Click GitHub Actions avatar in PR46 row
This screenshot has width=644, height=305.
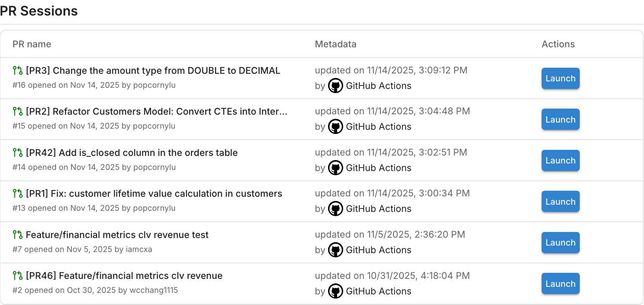pyautogui.click(x=335, y=291)
